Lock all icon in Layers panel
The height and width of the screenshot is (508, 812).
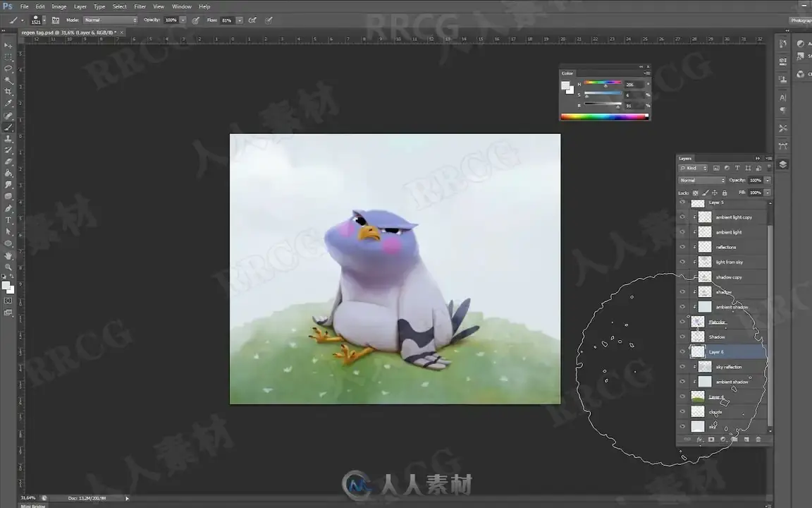point(725,193)
